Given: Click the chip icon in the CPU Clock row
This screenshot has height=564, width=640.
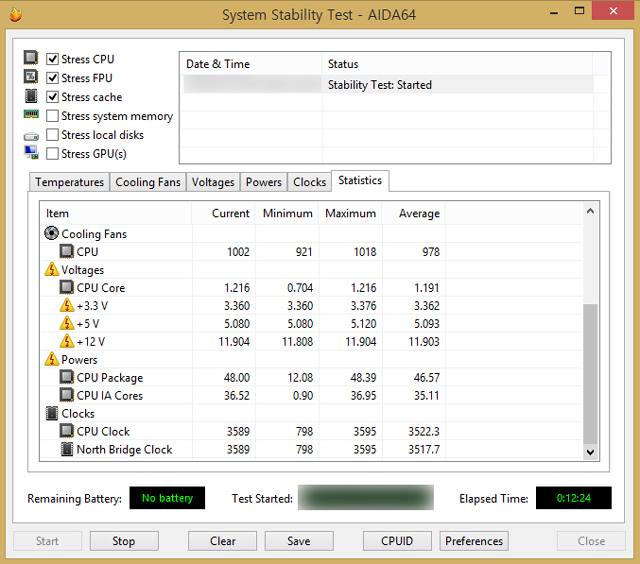Looking at the screenshot, I should click(67, 431).
